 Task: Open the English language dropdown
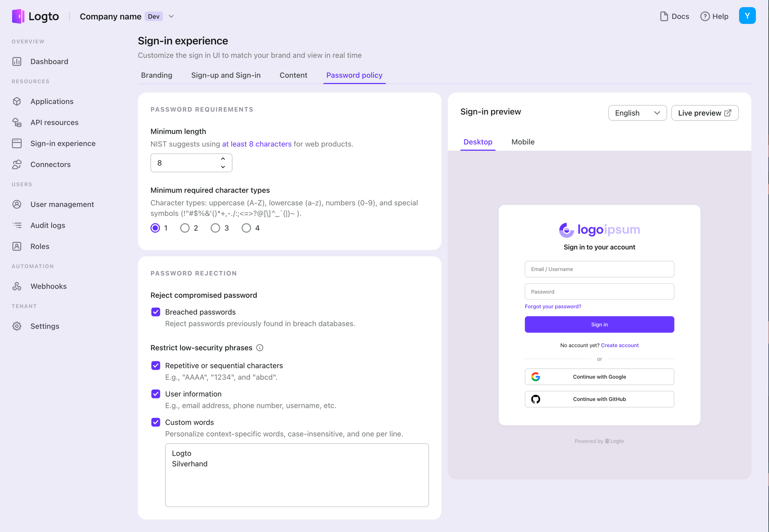click(637, 113)
